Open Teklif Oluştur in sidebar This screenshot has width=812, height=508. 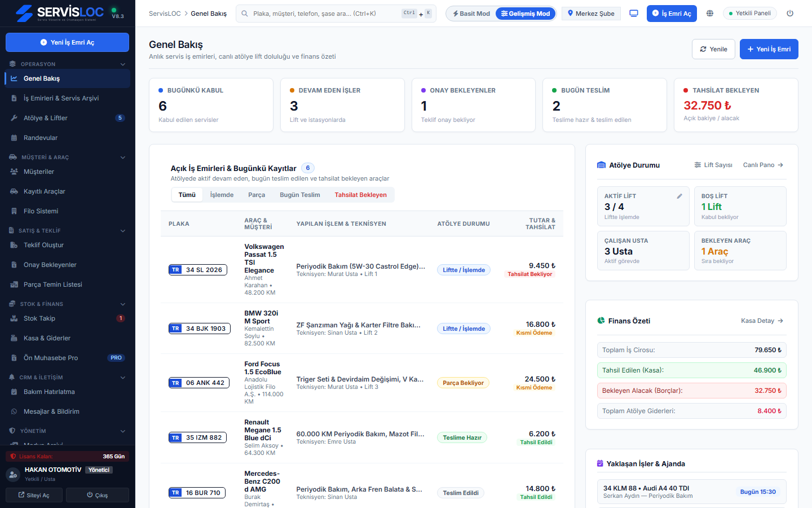pos(68,245)
